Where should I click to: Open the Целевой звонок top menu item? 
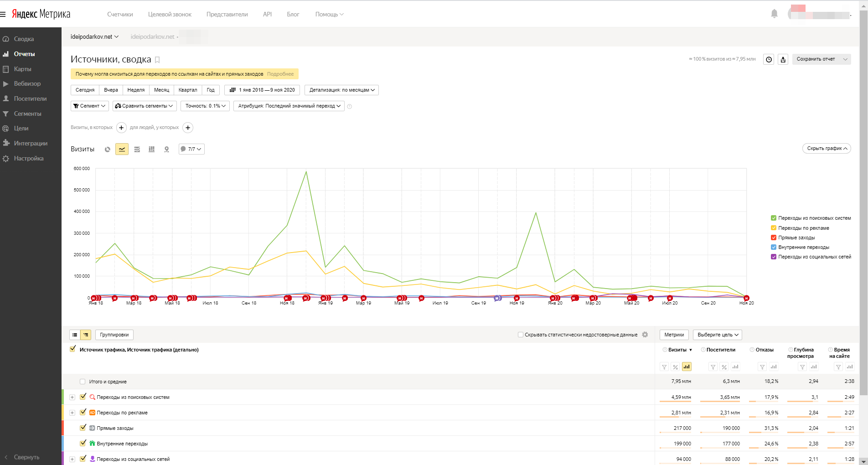click(x=170, y=15)
